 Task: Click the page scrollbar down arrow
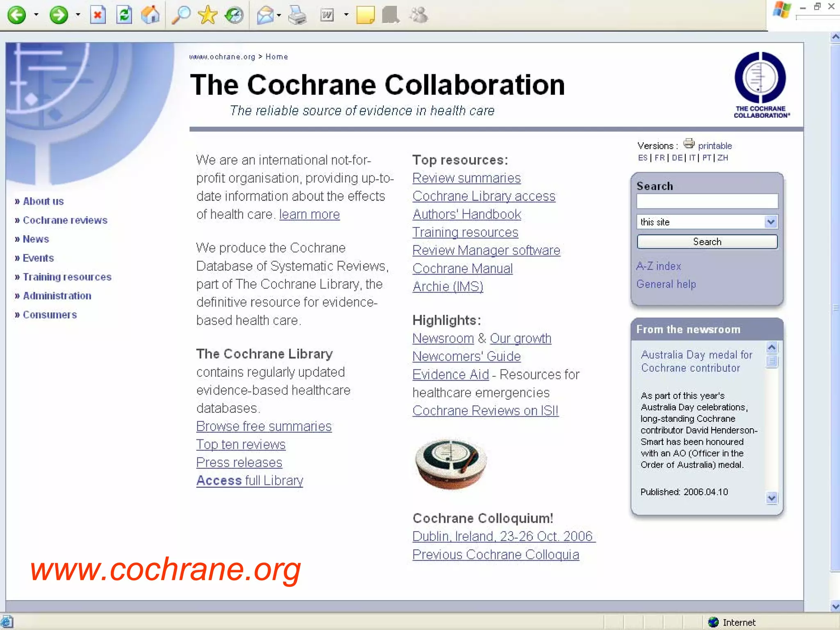click(x=835, y=606)
